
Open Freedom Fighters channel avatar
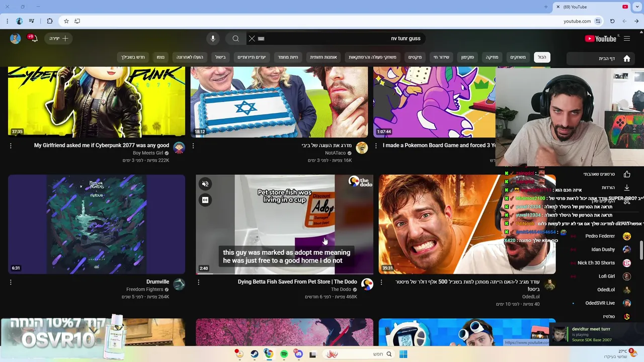[179, 285]
